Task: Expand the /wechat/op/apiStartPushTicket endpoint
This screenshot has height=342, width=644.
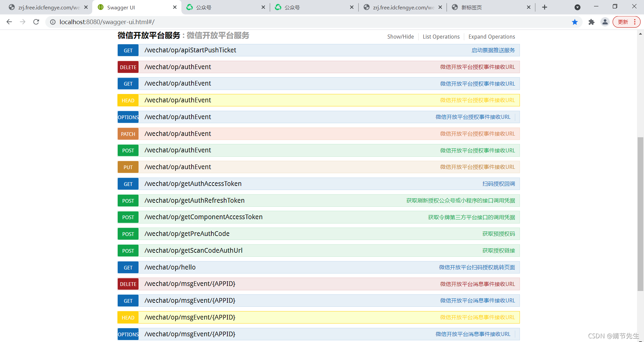Action: pyautogui.click(x=190, y=50)
